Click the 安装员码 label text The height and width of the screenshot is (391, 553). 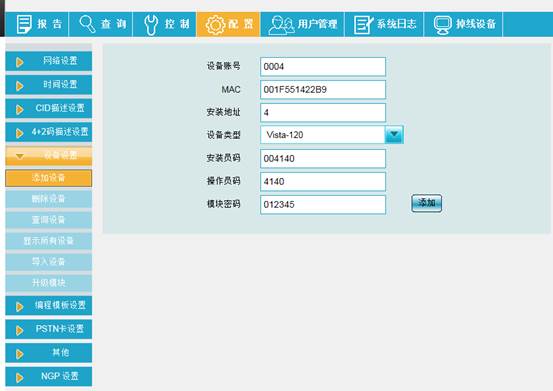(223, 158)
